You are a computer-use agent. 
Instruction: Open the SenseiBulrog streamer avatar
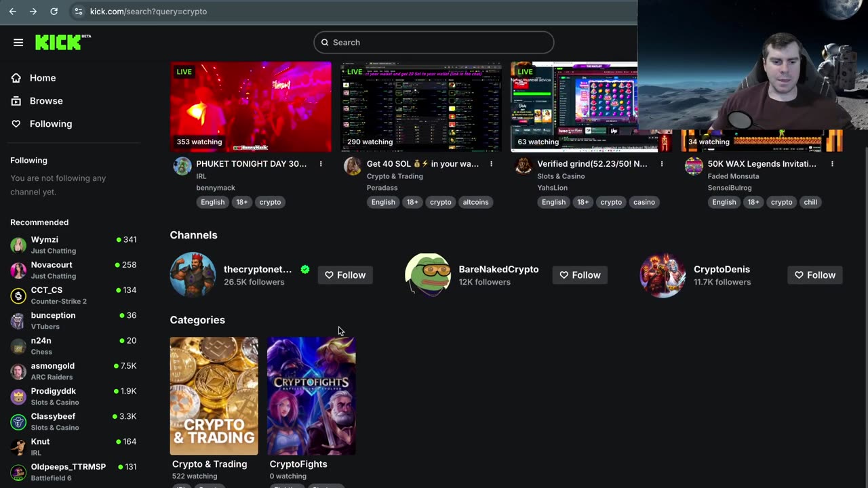click(694, 166)
